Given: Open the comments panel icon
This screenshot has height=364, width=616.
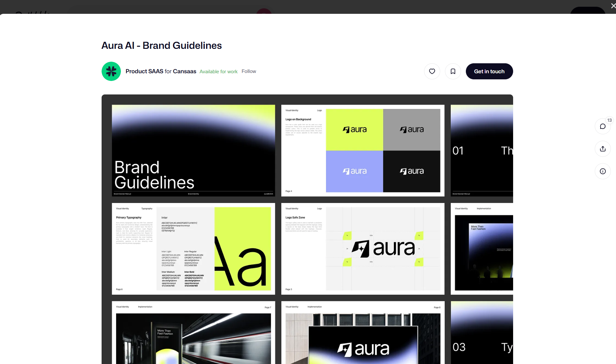Looking at the screenshot, I should click(x=602, y=126).
